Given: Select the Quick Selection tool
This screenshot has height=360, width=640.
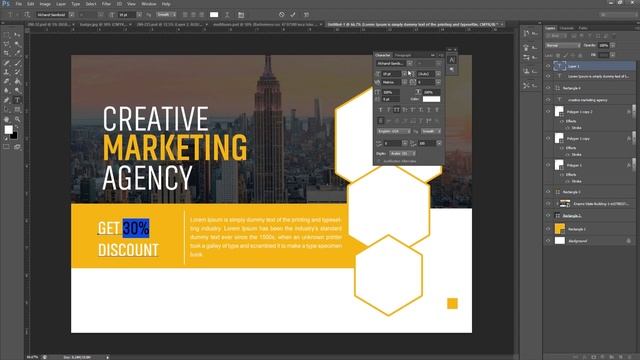Looking at the screenshot, I should (x=17, y=44).
